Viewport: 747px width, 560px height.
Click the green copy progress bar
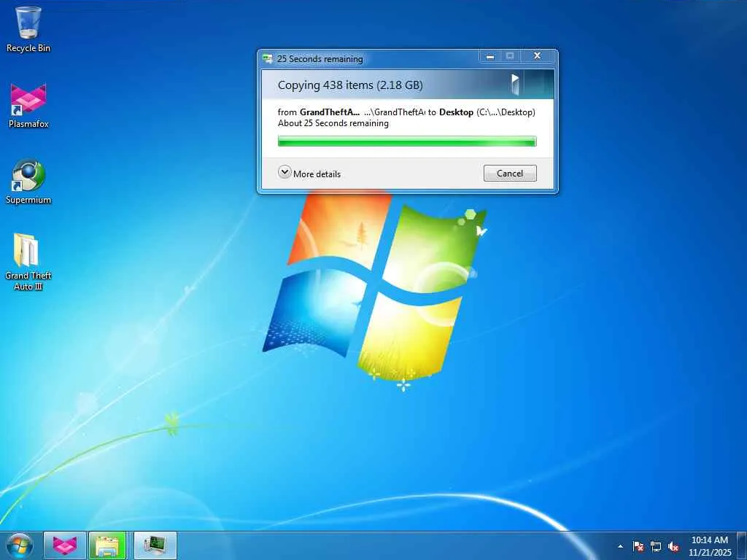coord(407,141)
